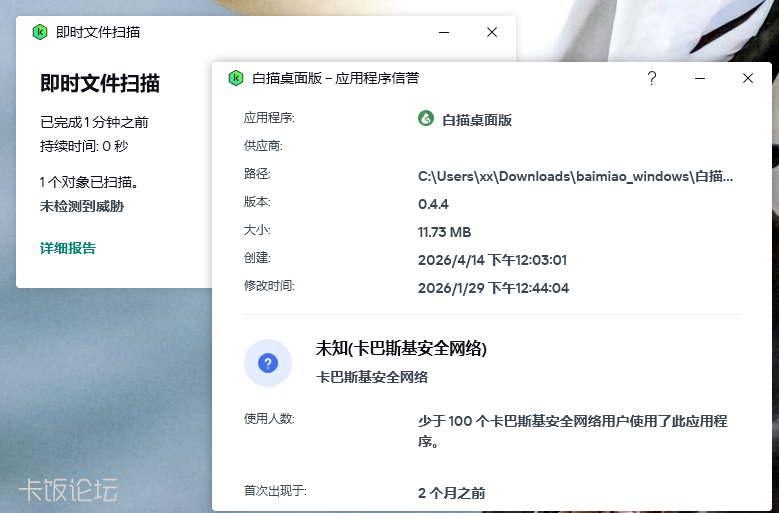779x513 pixels.
Task: Close the 即时文件扫描 window
Action: coord(492,32)
